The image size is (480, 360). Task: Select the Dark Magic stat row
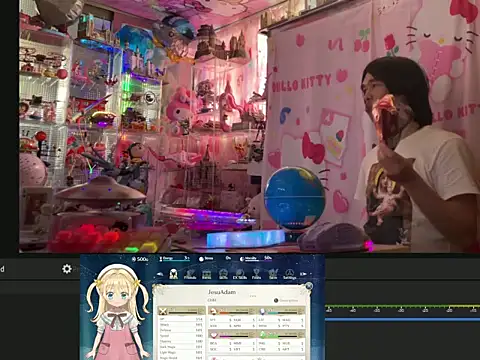[181, 347]
